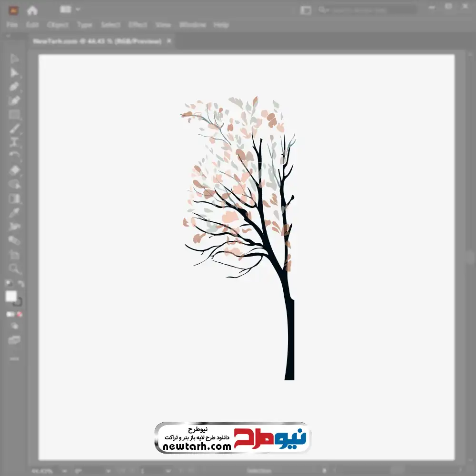476x476 pixels.
Task: Activate the Zoom magnifier tool
Action: [x=14, y=269]
